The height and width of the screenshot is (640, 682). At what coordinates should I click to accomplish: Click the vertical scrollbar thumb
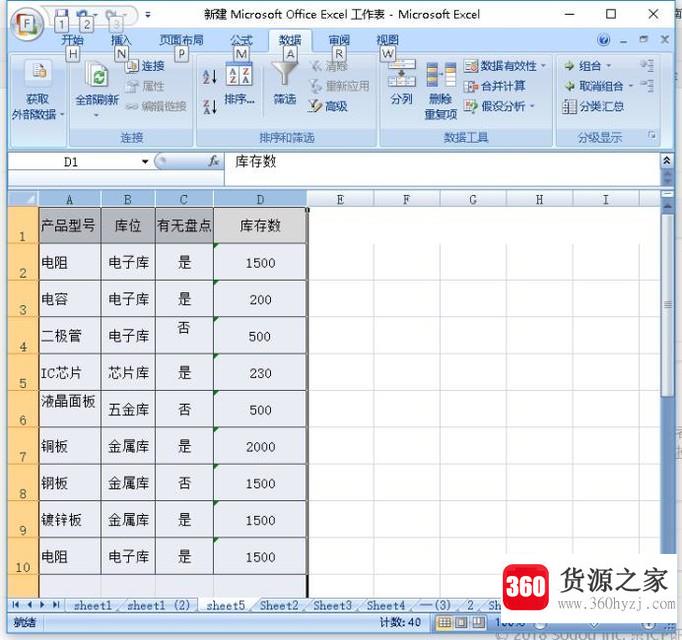(x=667, y=305)
